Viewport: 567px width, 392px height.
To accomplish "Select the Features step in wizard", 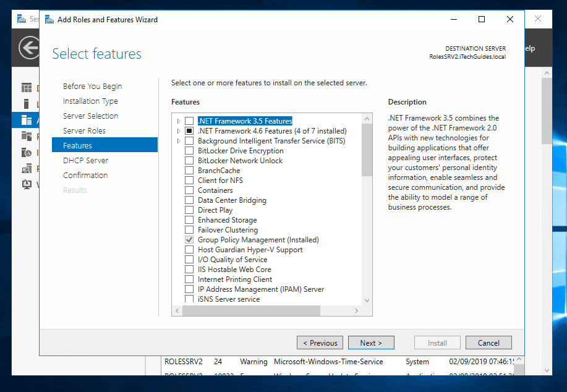I will click(x=104, y=145).
